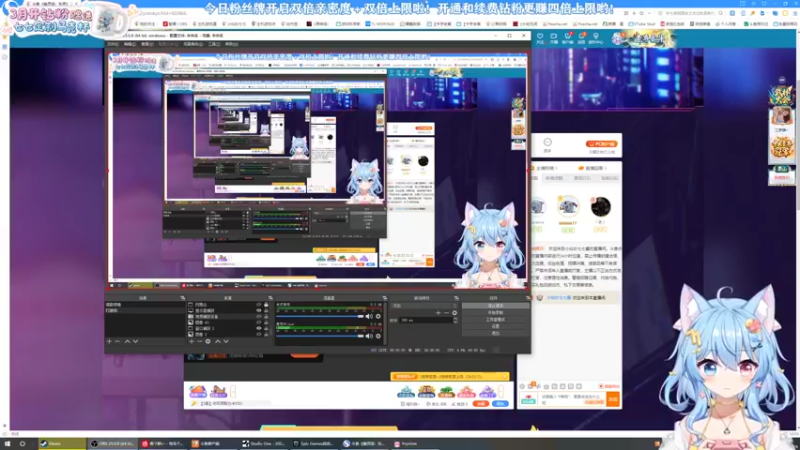This screenshot has height=450, width=800.
Task: Open Settings from OBS Controls
Action: [x=495, y=326]
